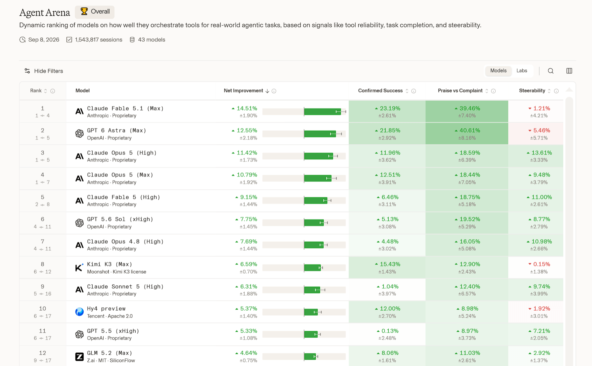Screen dimensions: 592x366
Task: Switch to the Models tab
Action: [x=498, y=71]
